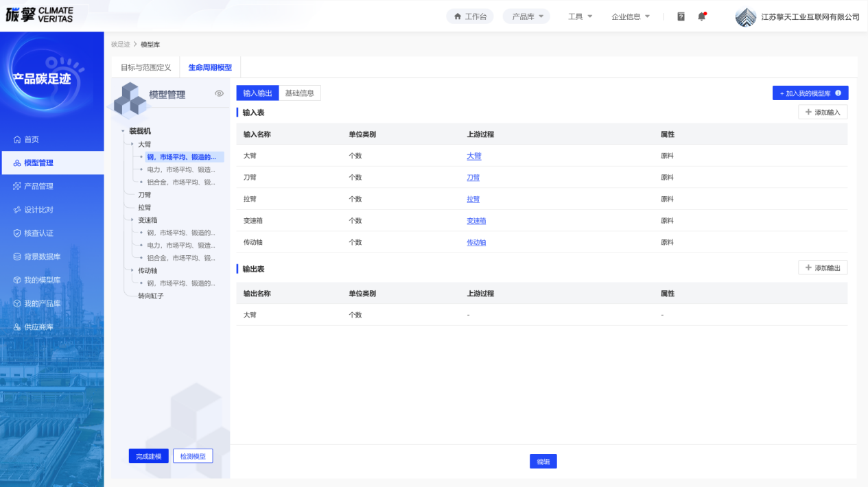Click the 添加输入 button
This screenshot has width=868, height=487.
822,112
